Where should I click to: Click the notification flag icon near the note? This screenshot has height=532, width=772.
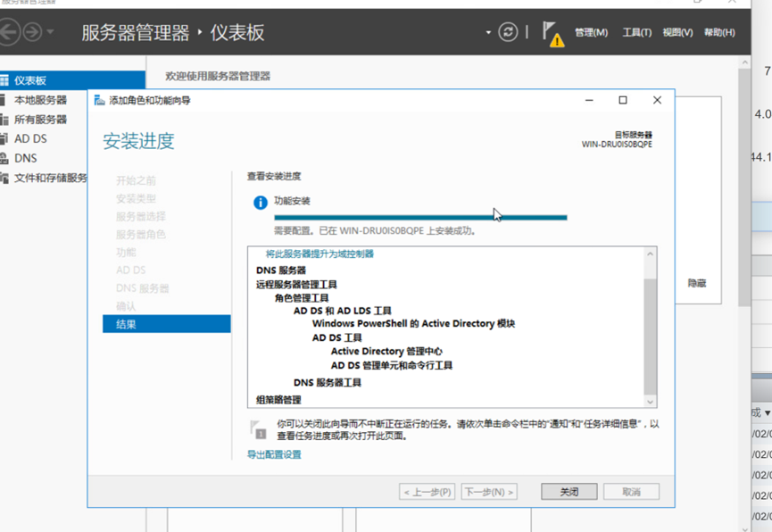point(259,429)
